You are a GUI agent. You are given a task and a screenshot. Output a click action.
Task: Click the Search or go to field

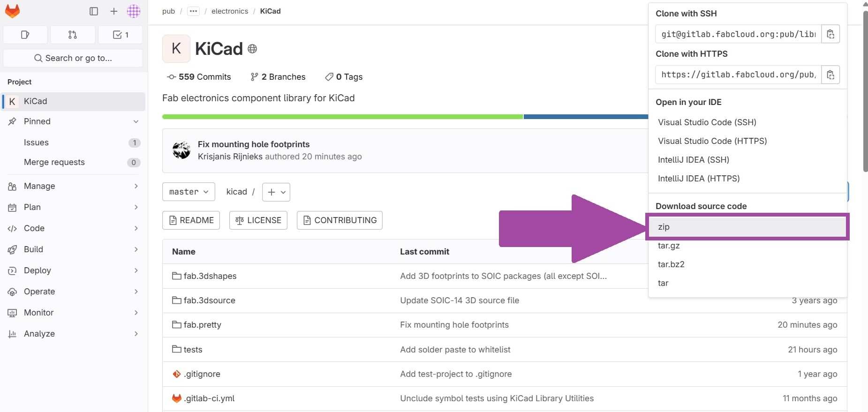click(x=73, y=58)
